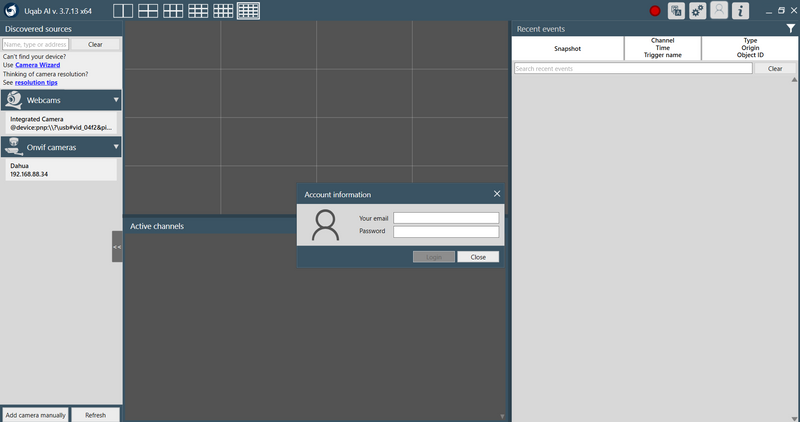Open the user account icon in toolbar

719,11
